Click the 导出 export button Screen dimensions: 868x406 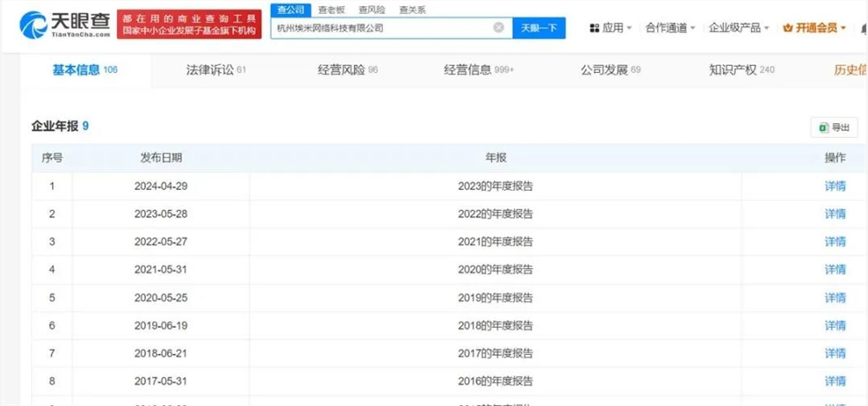point(834,128)
